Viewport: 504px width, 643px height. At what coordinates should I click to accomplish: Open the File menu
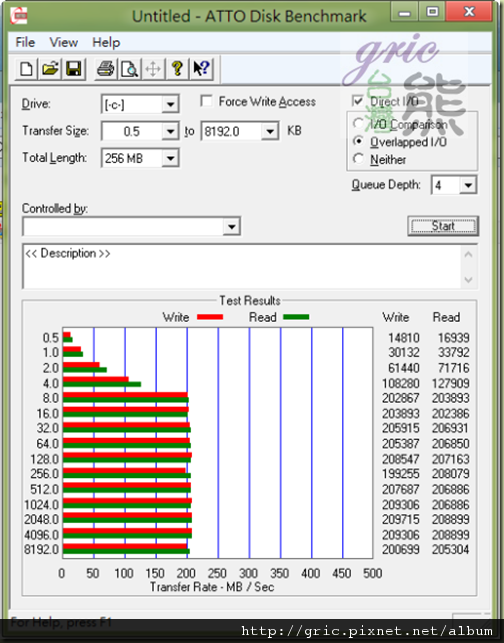click(x=25, y=42)
